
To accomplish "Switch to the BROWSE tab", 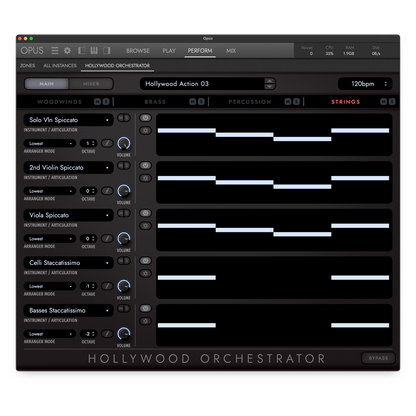I will 138,51.
